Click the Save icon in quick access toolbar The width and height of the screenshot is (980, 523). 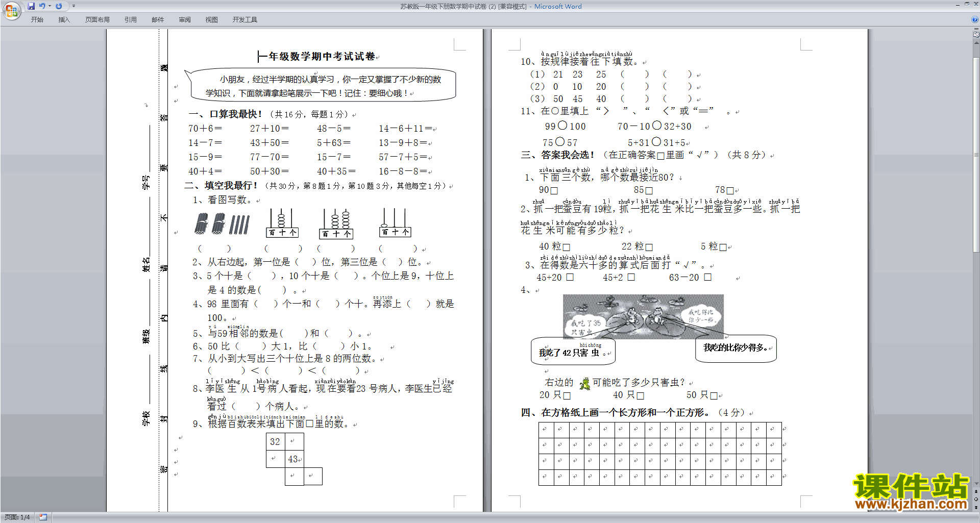31,6
